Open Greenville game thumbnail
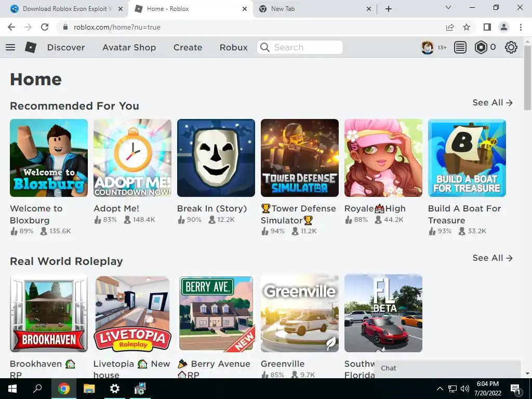This screenshot has height=399, width=532. pos(300,313)
